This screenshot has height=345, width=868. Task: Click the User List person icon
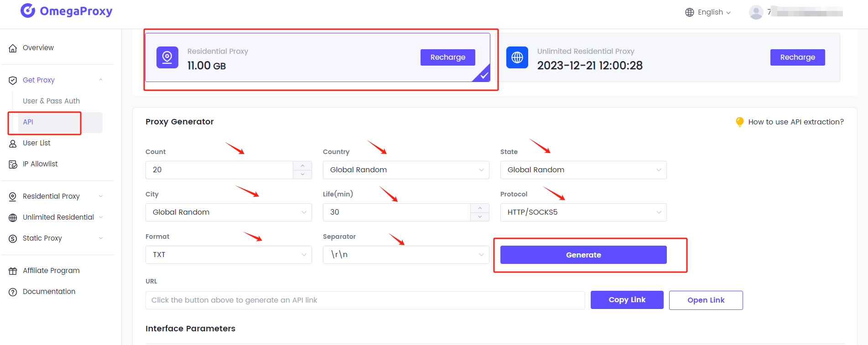pyautogui.click(x=13, y=143)
